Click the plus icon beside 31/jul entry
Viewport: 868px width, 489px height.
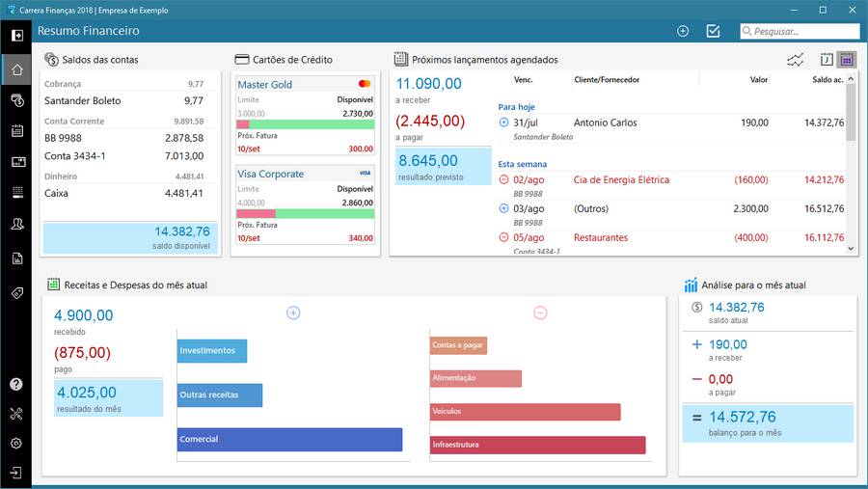click(503, 122)
